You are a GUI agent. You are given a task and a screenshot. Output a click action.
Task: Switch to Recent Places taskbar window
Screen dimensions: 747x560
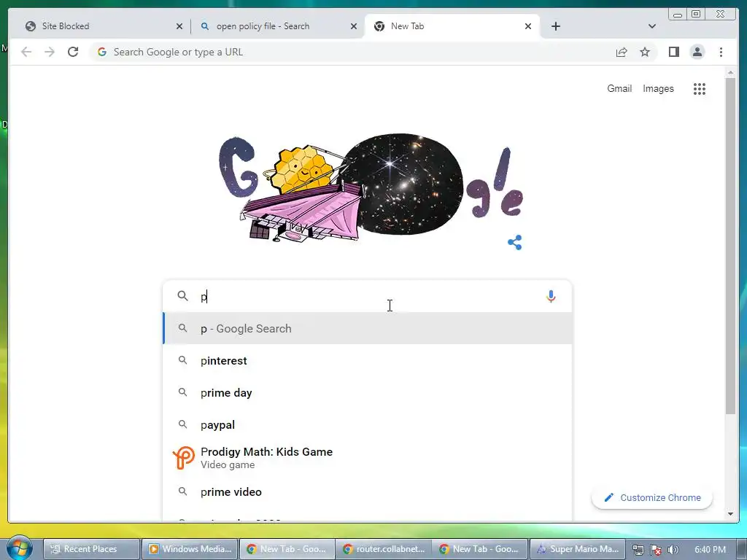(x=92, y=549)
